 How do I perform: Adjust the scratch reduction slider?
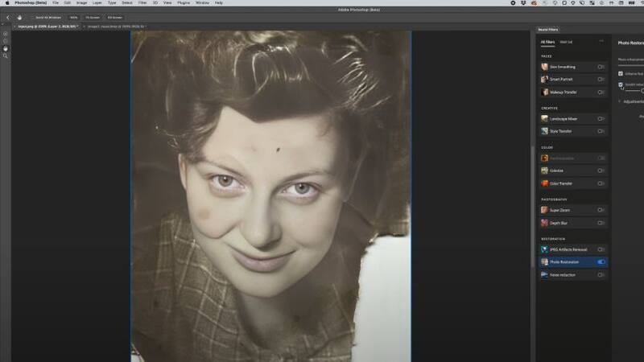[x=641, y=91]
